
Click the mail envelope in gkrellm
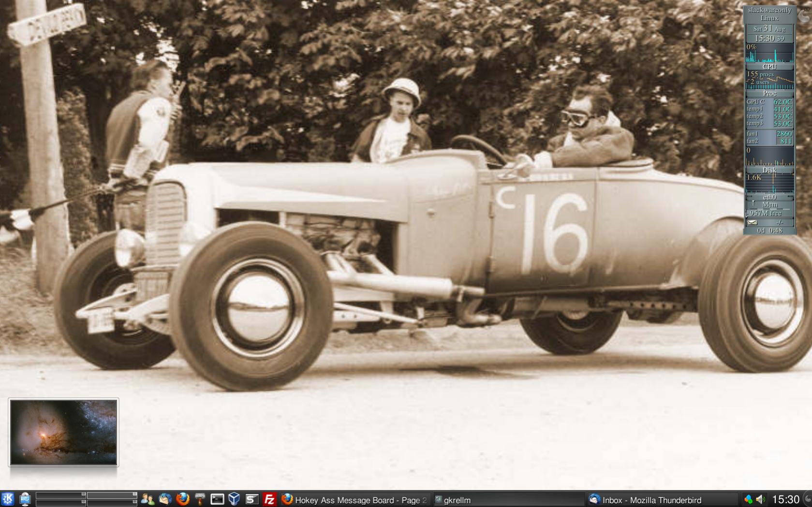[752, 222]
